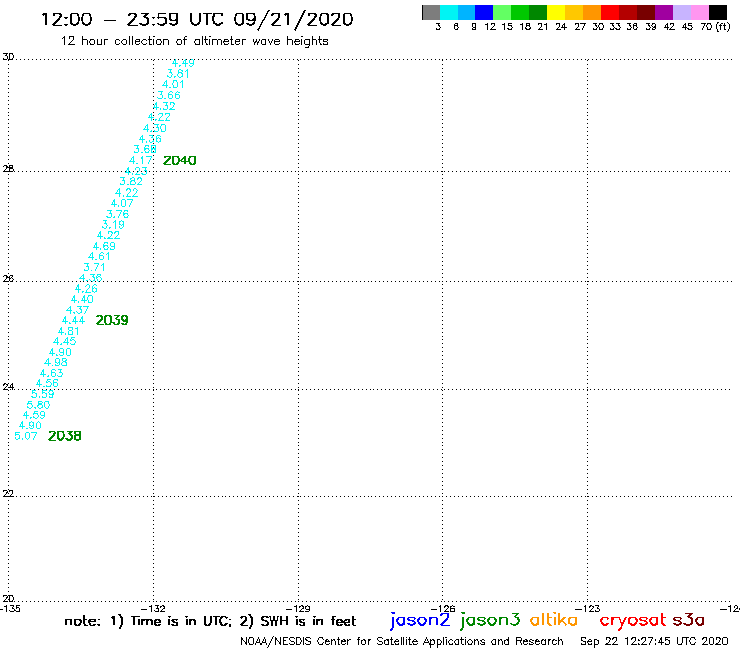Click the -126 longitude axis label

[443, 608]
